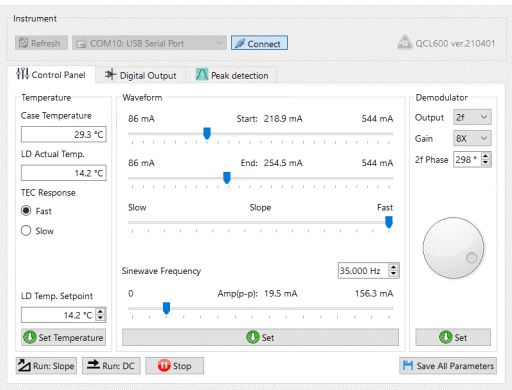Click the Amp(p-p) value 19.5 mA

281,293
